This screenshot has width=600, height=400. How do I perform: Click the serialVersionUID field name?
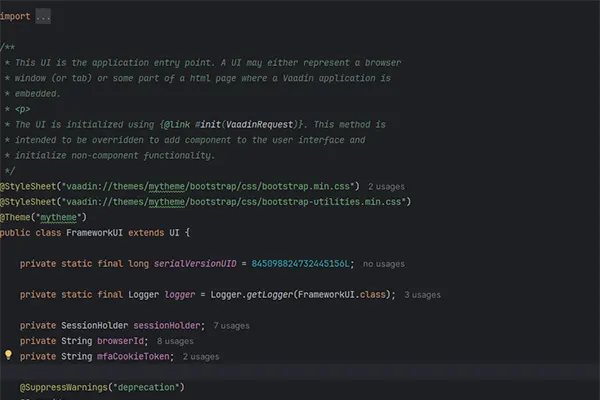point(195,264)
